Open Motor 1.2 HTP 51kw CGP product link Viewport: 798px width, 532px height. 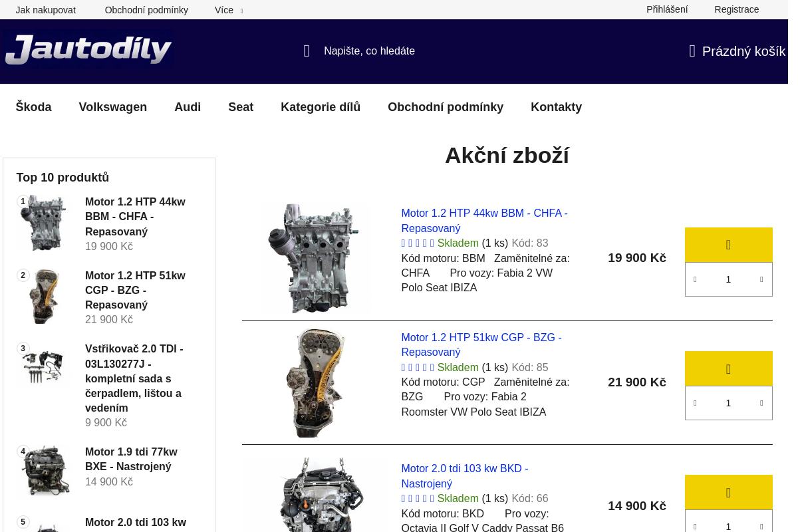pos(481,344)
